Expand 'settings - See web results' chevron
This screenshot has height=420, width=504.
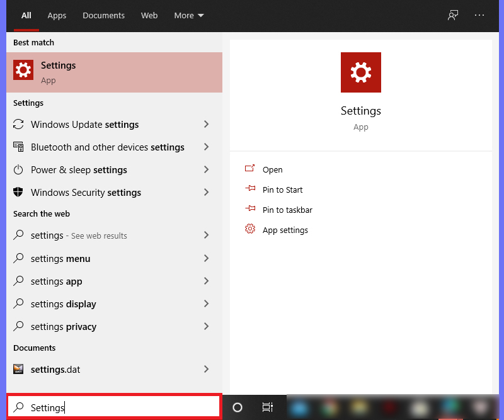click(207, 235)
